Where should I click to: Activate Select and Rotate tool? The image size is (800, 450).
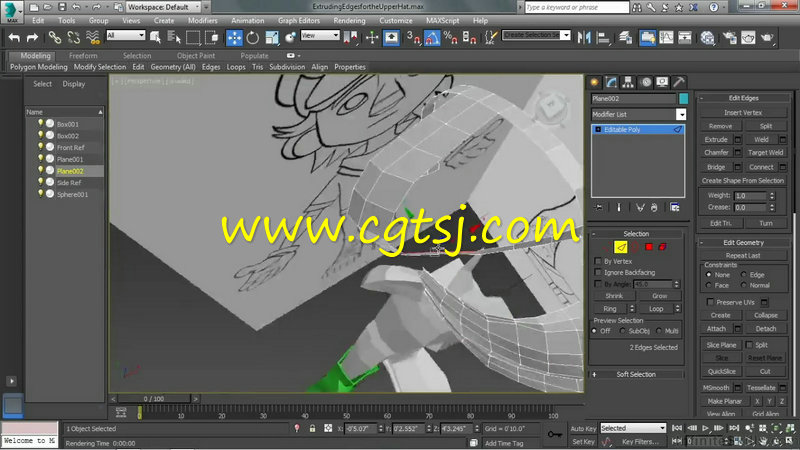coord(253,37)
